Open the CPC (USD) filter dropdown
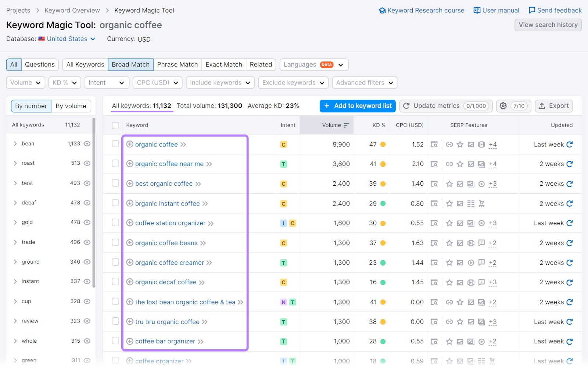Screen dimensions: 588x374 (x=157, y=83)
